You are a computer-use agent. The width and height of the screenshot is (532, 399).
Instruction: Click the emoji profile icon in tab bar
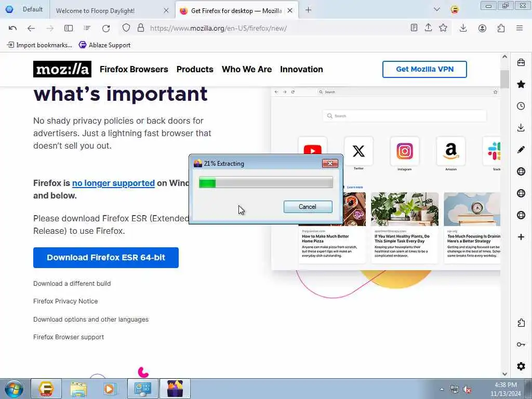(x=455, y=9)
